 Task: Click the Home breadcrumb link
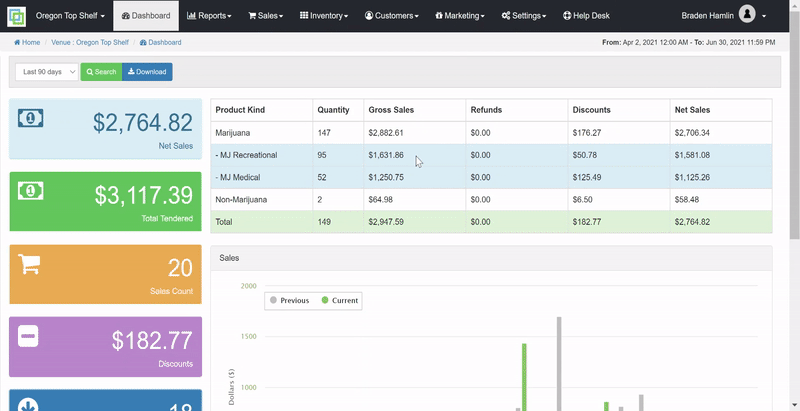[x=27, y=42]
